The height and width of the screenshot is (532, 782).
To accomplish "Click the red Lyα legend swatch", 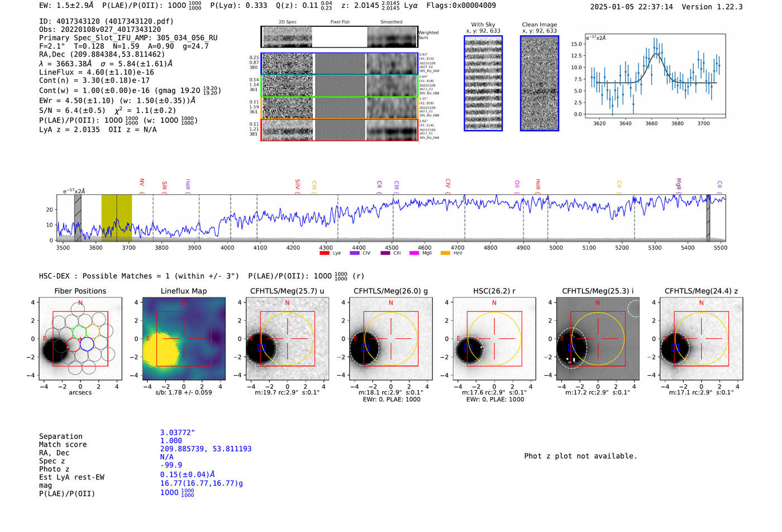I will pos(325,253).
